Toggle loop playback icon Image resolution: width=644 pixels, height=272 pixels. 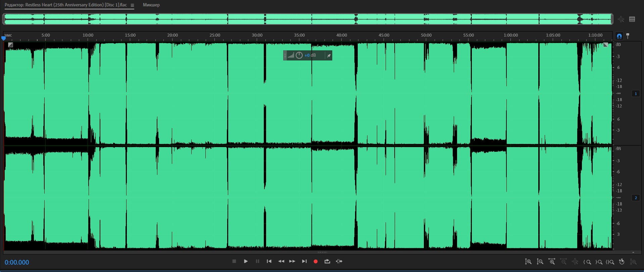point(327,261)
